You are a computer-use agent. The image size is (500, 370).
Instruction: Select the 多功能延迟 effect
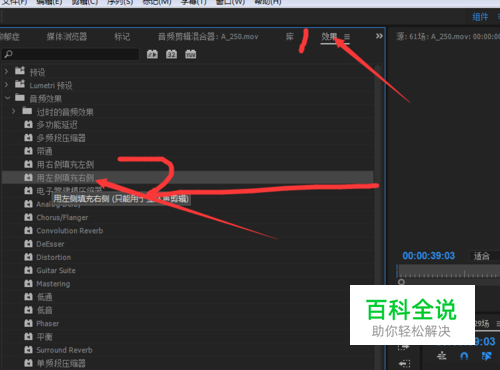click(x=187, y=125)
